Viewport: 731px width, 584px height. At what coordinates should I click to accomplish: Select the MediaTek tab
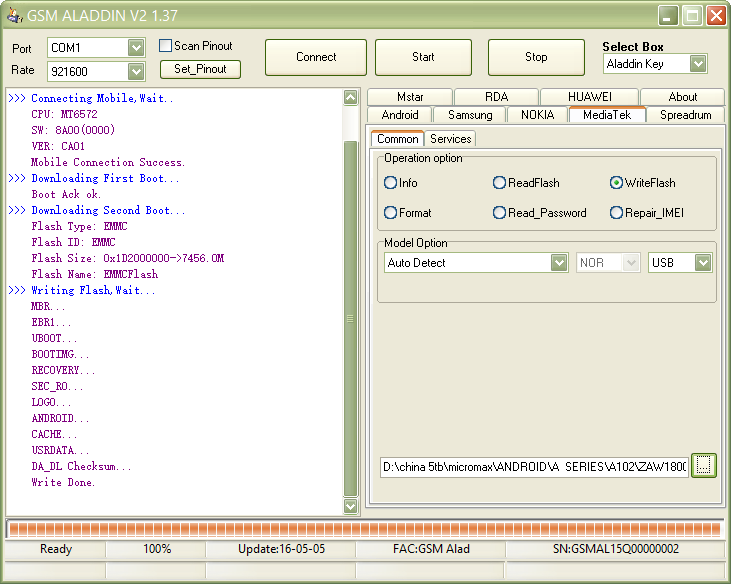point(607,115)
